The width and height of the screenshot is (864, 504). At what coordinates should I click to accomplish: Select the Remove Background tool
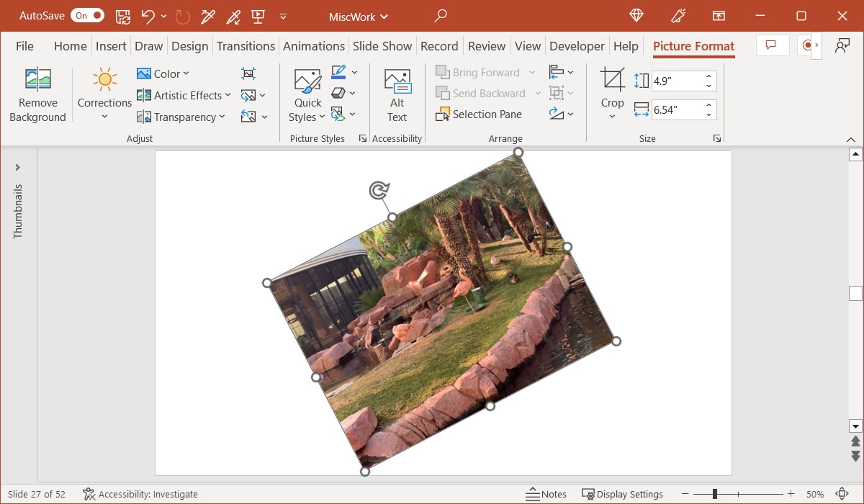37,94
